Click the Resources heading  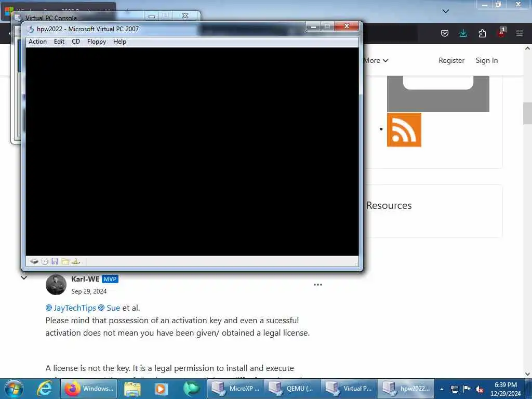(389, 205)
